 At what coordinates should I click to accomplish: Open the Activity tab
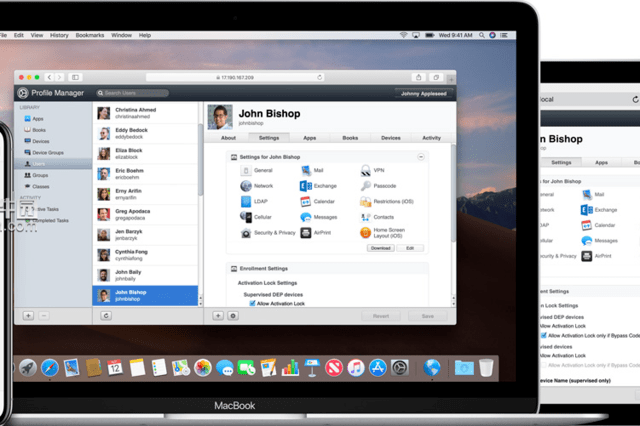[x=431, y=138]
